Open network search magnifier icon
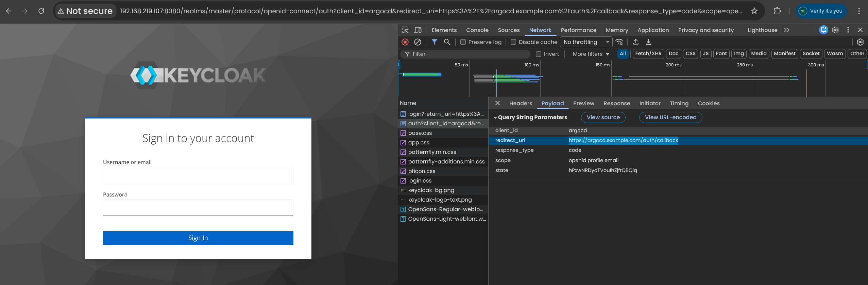868x285 pixels. coord(447,42)
